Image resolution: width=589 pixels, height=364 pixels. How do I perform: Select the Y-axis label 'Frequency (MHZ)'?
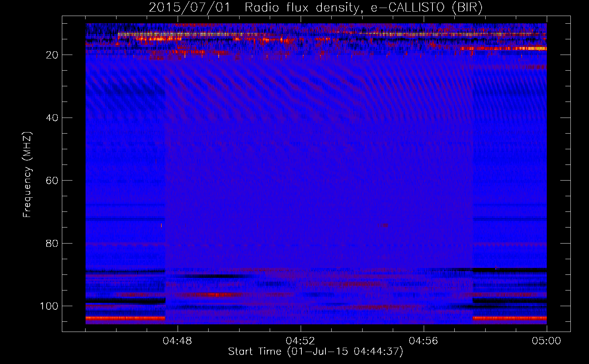[x=27, y=174]
